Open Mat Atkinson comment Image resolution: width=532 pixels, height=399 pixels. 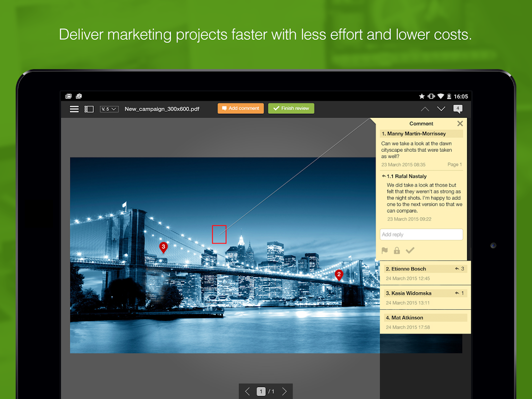click(425, 322)
